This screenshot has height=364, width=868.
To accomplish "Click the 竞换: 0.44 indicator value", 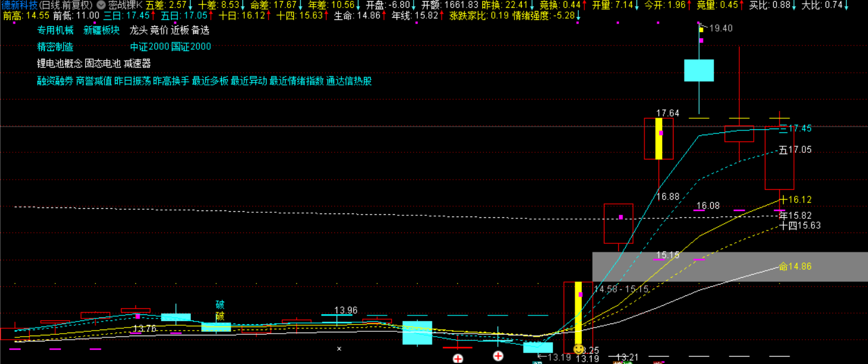I will coord(560,5).
